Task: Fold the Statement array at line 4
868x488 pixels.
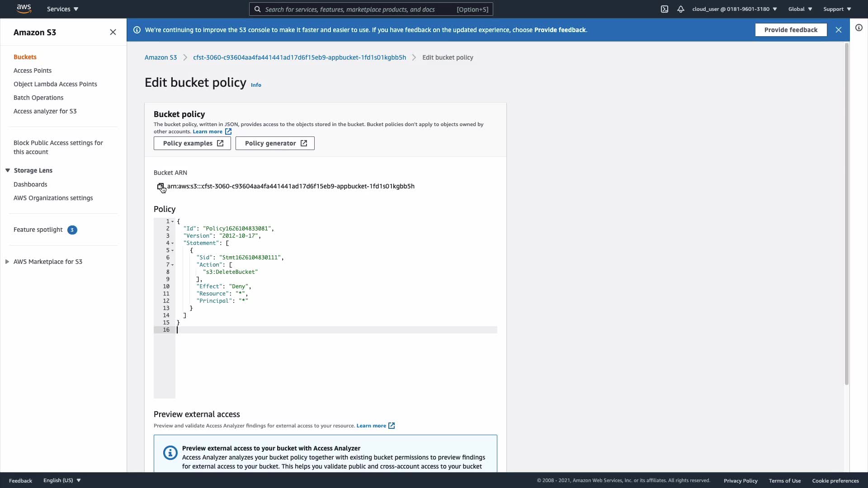Action: (173, 243)
